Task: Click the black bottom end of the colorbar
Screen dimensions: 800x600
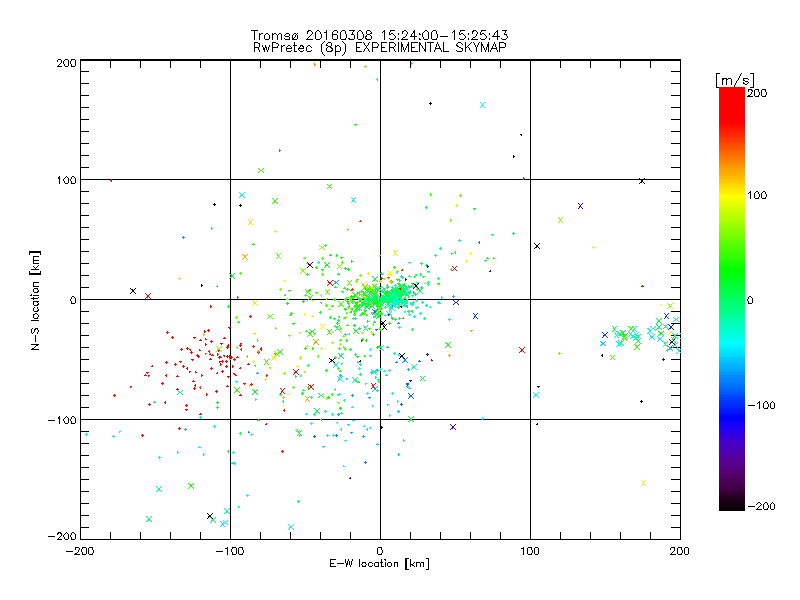Action: click(x=732, y=504)
